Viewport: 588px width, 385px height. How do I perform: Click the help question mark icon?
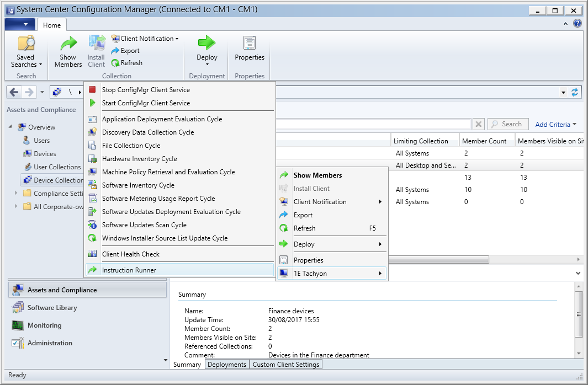point(578,24)
